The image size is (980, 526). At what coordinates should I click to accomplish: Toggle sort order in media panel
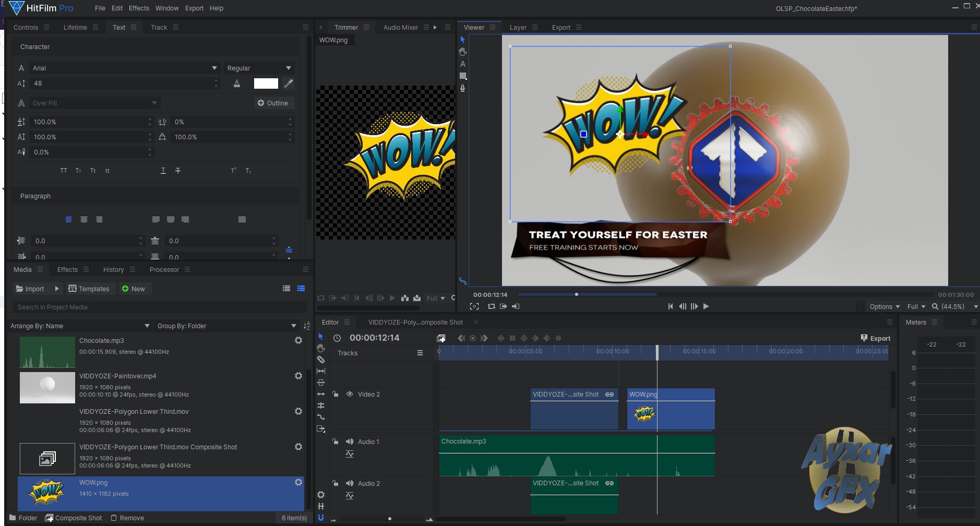(307, 326)
